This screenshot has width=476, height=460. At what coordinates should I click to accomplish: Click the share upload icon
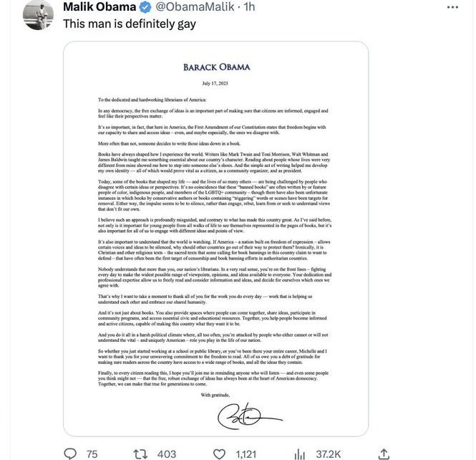click(x=384, y=454)
